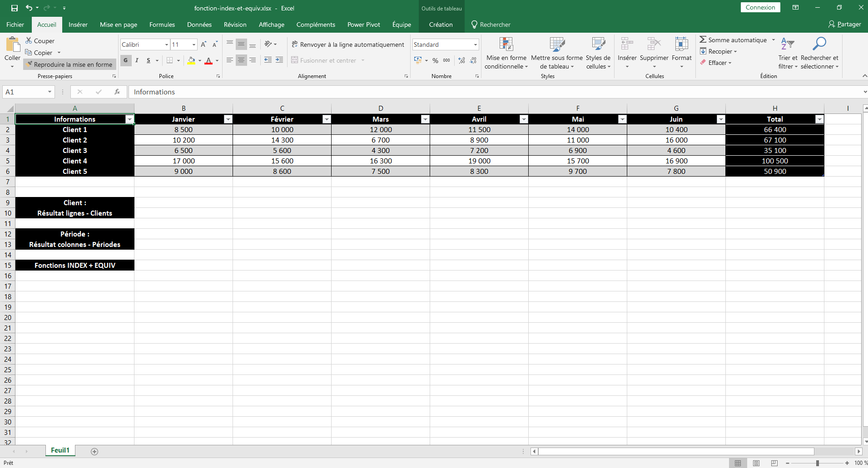The width and height of the screenshot is (868, 468).
Task: Switch to the Insérer tab
Action: pyautogui.click(x=78, y=25)
